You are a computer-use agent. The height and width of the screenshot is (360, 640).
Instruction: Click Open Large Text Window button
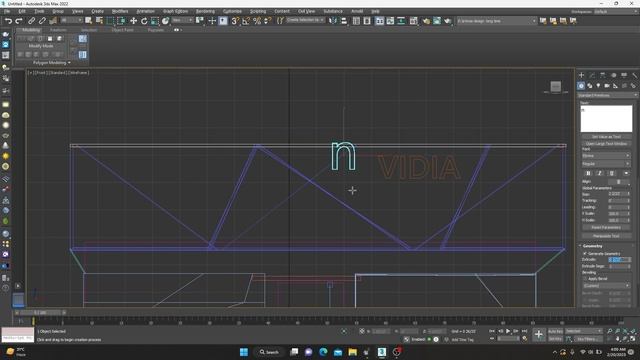click(x=606, y=144)
